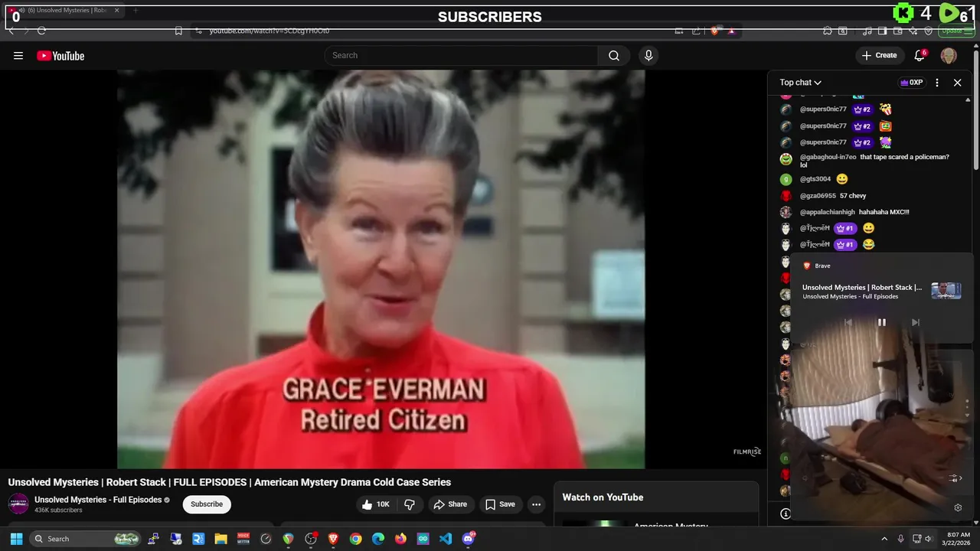Viewport: 980px width, 551px height.
Task: Open the Windows Start menu
Action: (16, 539)
